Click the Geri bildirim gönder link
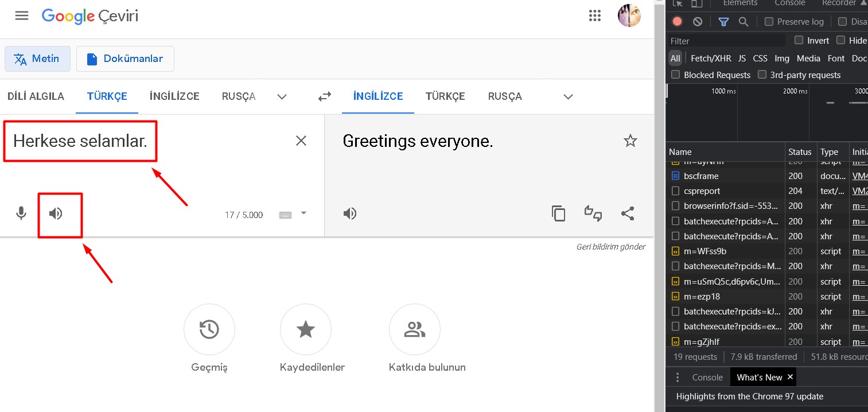 611,247
